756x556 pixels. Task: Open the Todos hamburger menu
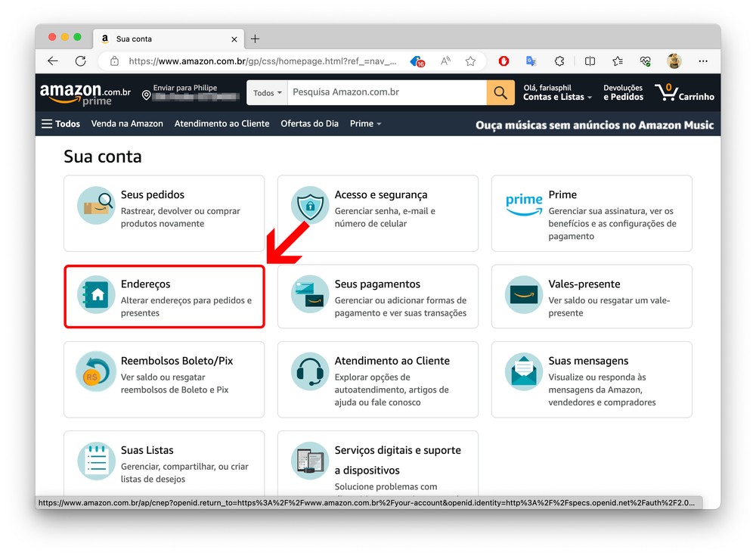pos(60,123)
